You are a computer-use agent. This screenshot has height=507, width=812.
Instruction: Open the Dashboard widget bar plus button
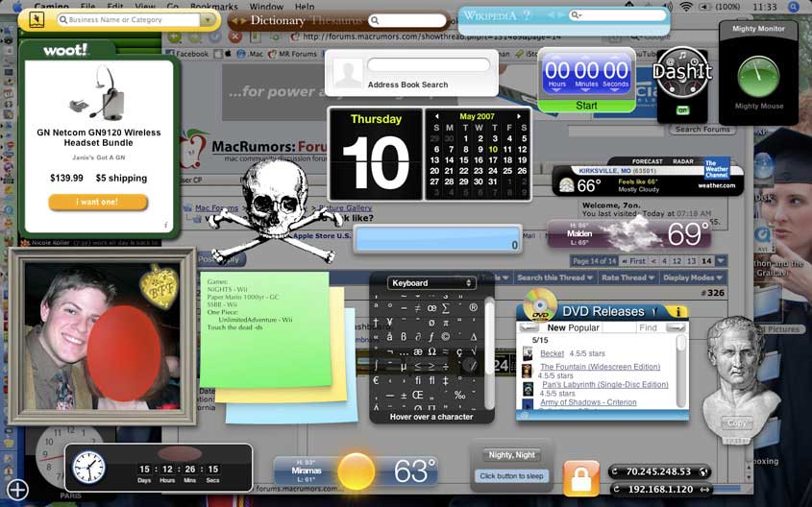[17, 490]
